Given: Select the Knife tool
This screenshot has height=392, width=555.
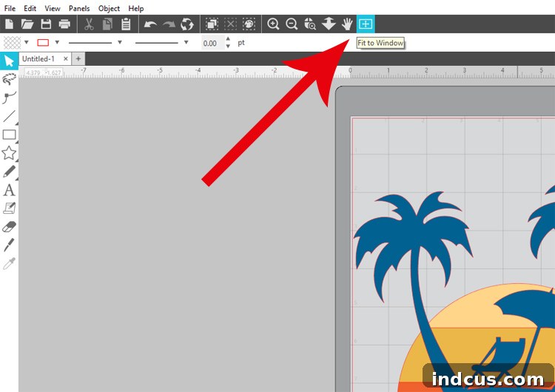Looking at the screenshot, I should click(9, 245).
